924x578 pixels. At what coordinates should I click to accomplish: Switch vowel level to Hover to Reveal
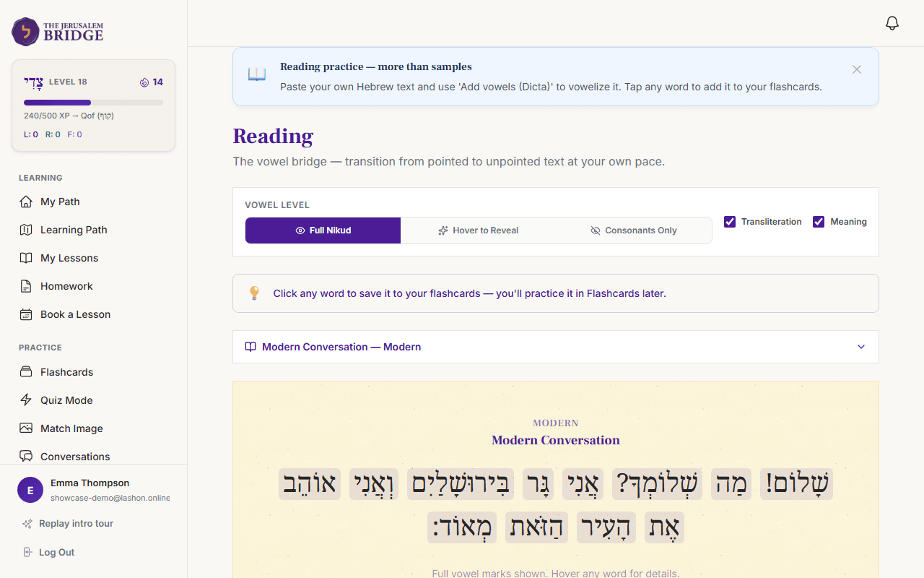tap(479, 230)
